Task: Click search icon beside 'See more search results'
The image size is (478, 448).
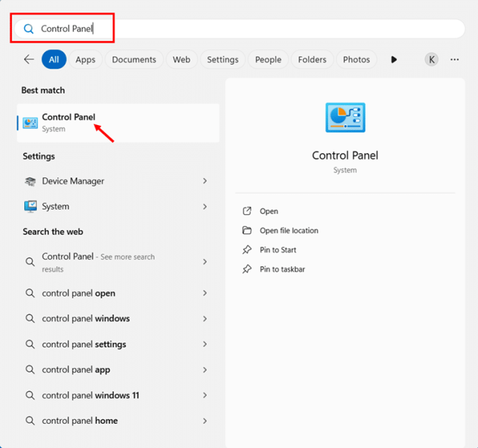Action: click(x=30, y=262)
